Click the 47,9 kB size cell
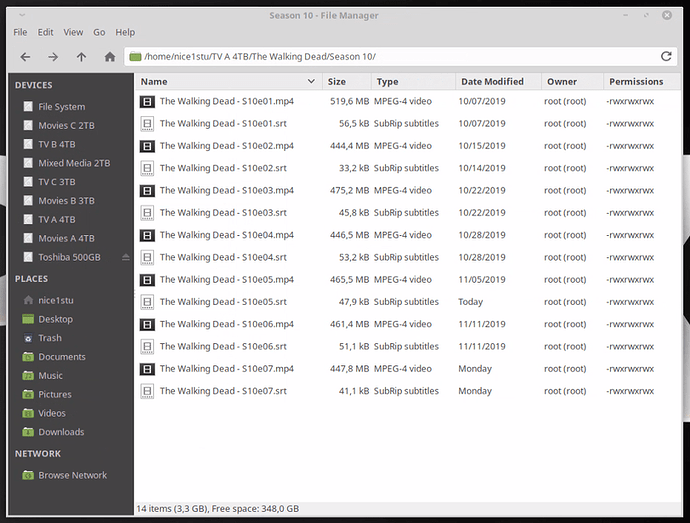Image resolution: width=690 pixels, height=523 pixels. coord(354,302)
